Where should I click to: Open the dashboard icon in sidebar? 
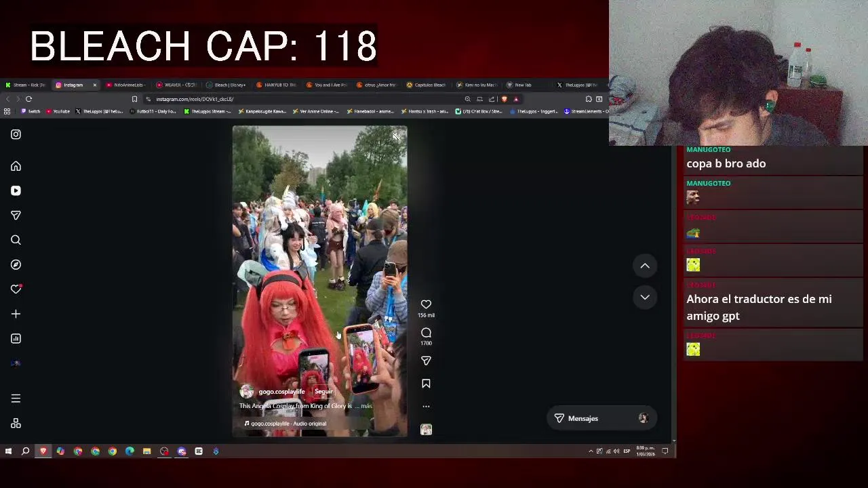pyautogui.click(x=16, y=338)
